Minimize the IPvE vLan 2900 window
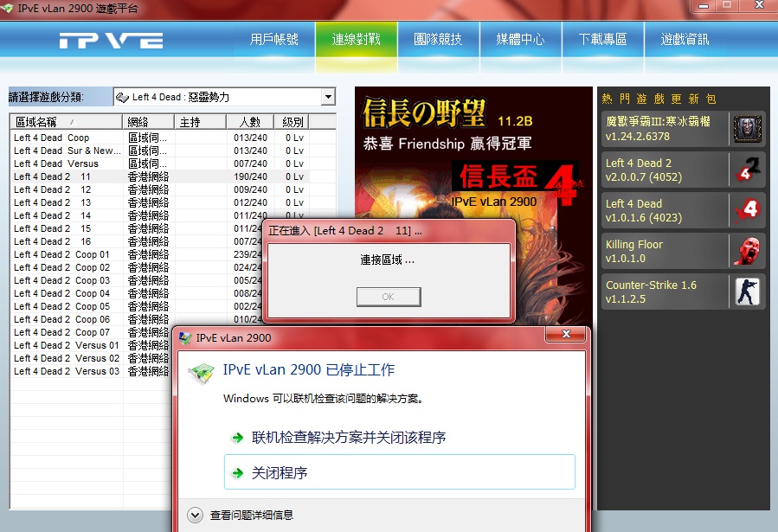 703,6
